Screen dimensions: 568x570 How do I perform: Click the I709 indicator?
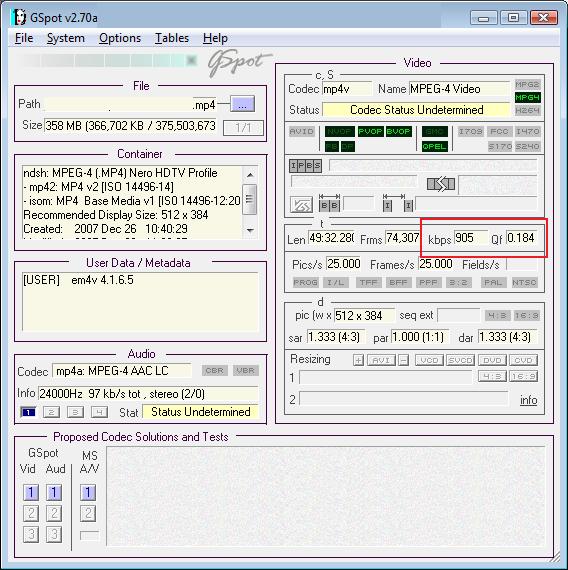click(471, 131)
